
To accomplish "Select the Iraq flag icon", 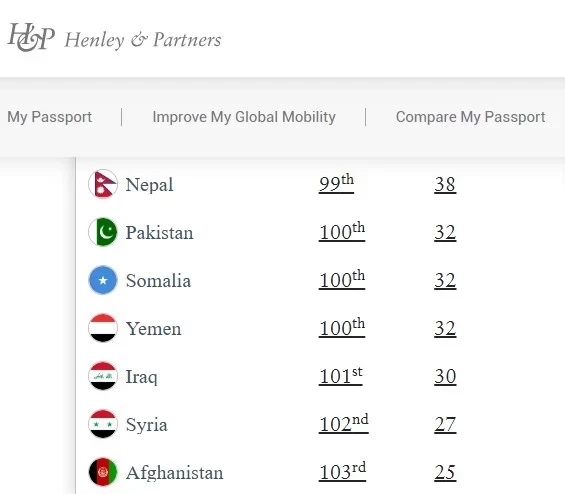I will (x=103, y=376).
